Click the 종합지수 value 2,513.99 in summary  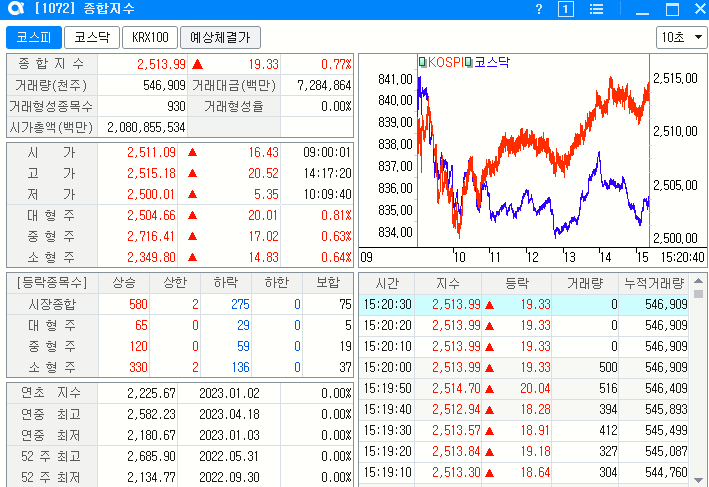pos(161,64)
